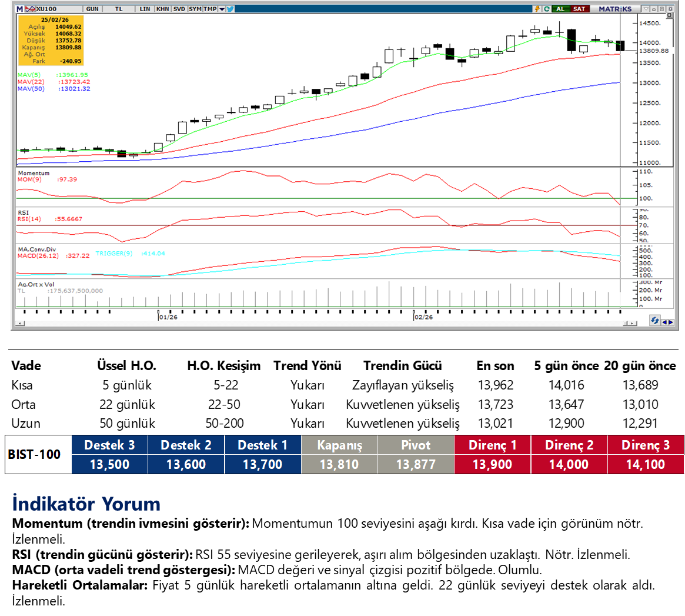The height and width of the screenshot is (616, 685).
Task: Expand the triangle menu beside MATRIKS
Action: [x=646, y=9]
